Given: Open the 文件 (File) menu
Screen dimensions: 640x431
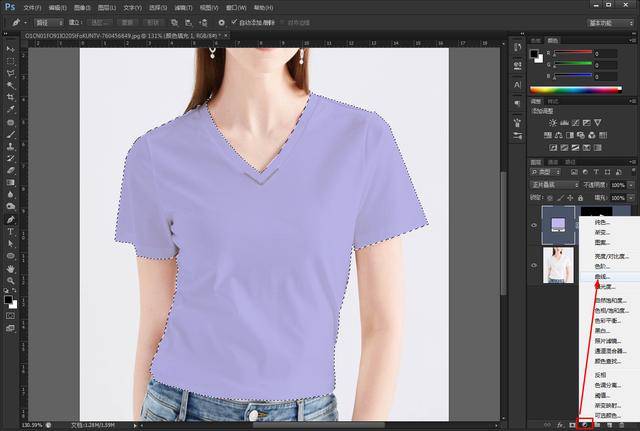Looking at the screenshot, I should pos(33,6).
